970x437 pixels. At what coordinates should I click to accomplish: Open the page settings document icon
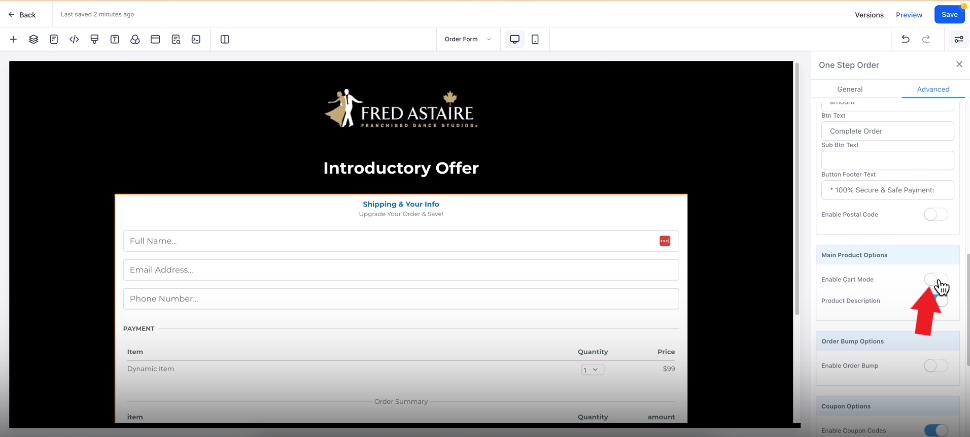pos(54,40)
